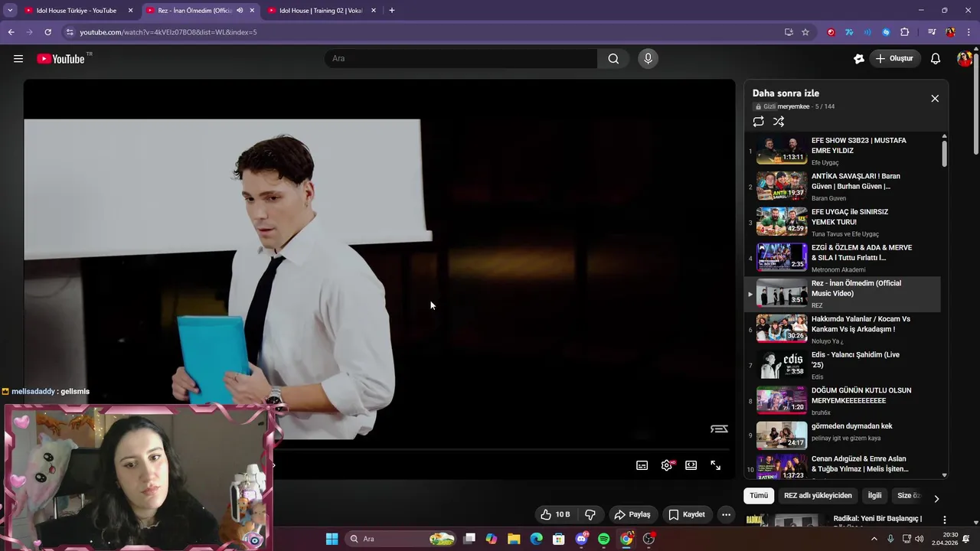The width and height of the screenshot is (980, 551).
Task: Select the REZ adlı yükleyiciden chip
Action: (818, 496)
